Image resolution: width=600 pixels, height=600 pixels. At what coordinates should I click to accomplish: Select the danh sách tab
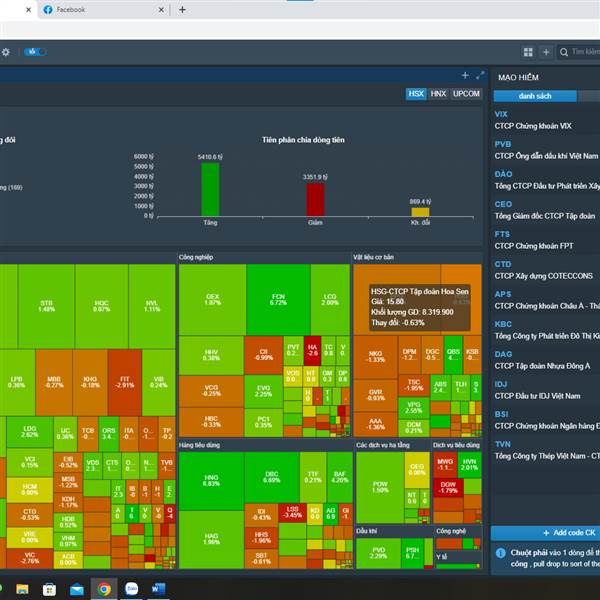coord(535,96)
